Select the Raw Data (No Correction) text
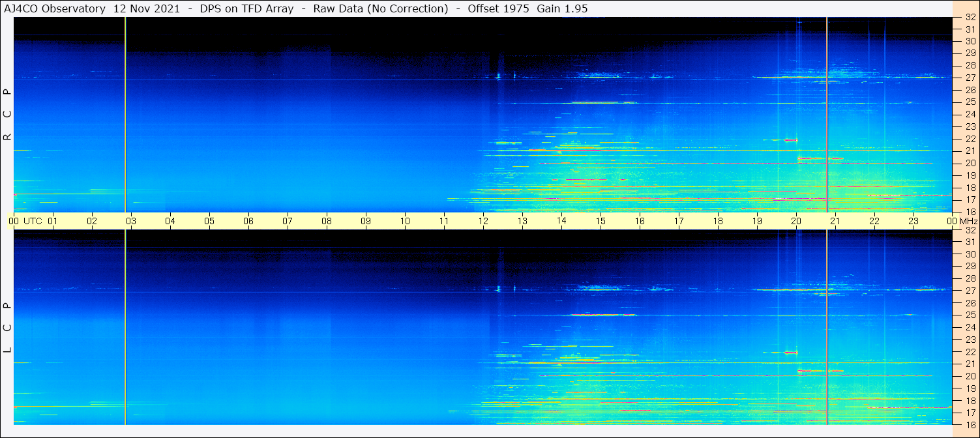 pos(381,8)
